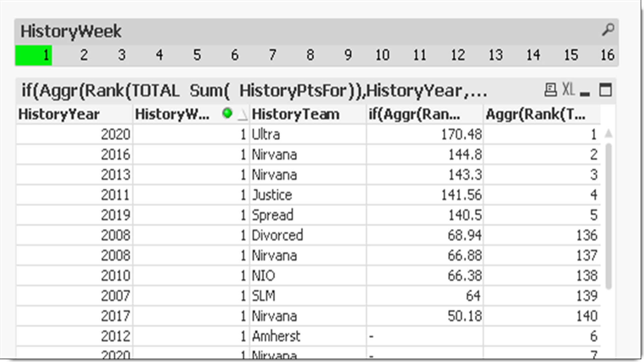This screenshot has width=644, height=362.
Task: Click the Print icon on the table
Action: pyautogui.click(x=550, y=90)
